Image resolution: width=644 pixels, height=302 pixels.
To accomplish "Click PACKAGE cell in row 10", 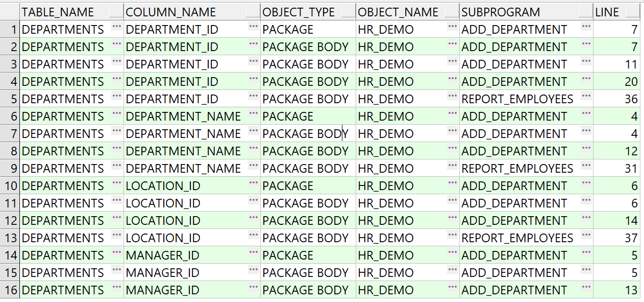I will tap(308, 186).
